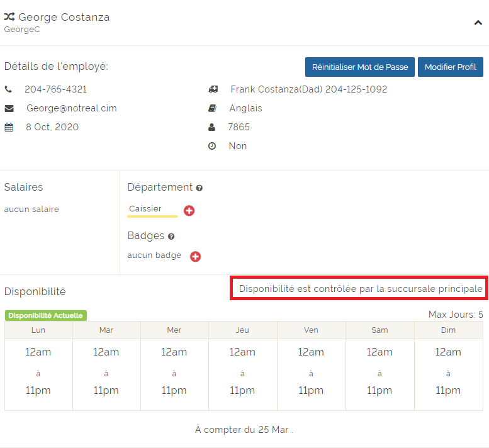Click the Disponibilité Actuelle green label
Viewport: 489px width, 448px height.
pyautogui.click(x=45, y=315)
